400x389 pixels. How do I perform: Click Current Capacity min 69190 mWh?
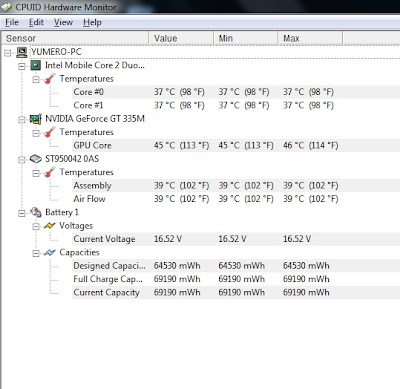(x=242, y=292)
